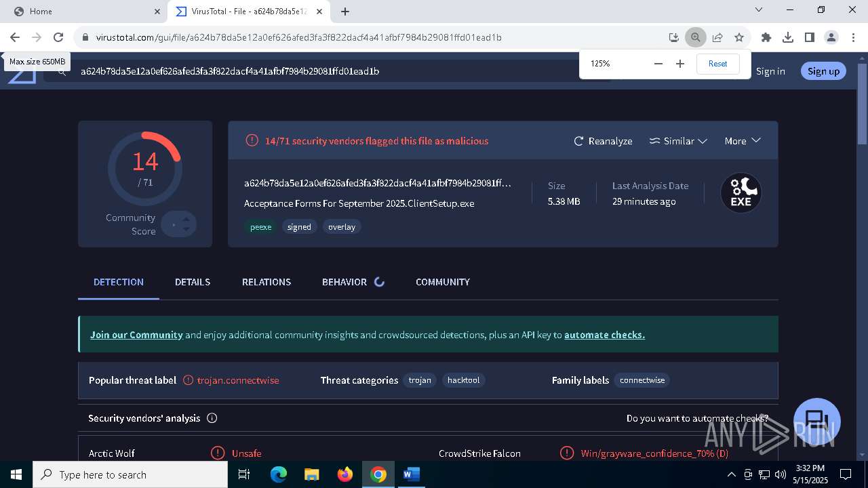The height and width of the screenshot is (488, 868).
Task: Click the trojan.connectwise threat label
Action: (238, 380)
